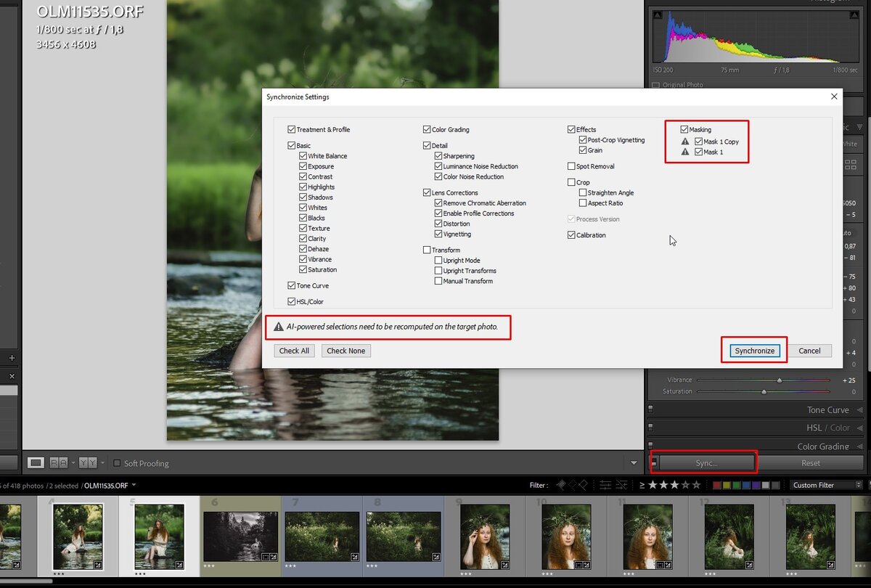This screenshot has width=871, height=588.
Task: Adjust Saturation slider handle
Action: pyautogui.click(x=764, y=391)
